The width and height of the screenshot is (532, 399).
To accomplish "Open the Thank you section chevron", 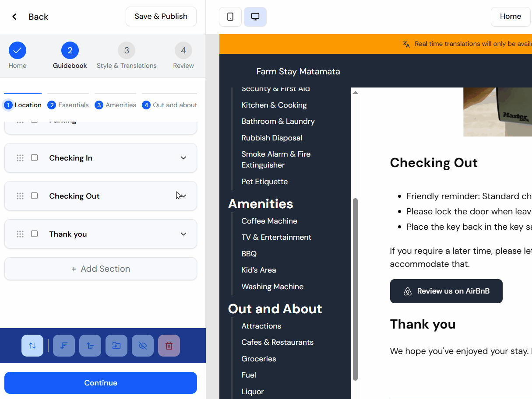I will (183, 234).
